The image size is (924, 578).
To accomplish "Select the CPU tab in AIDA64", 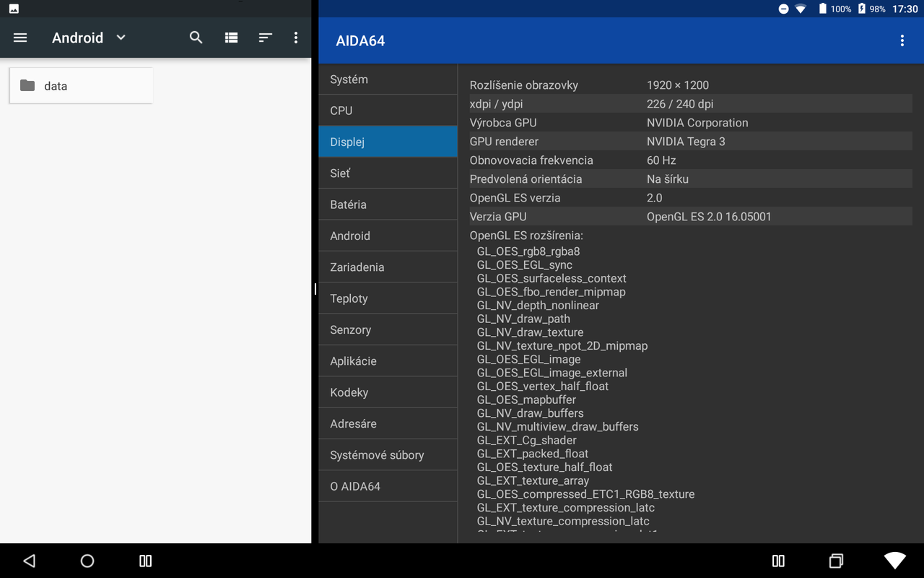I will [388, 111].
